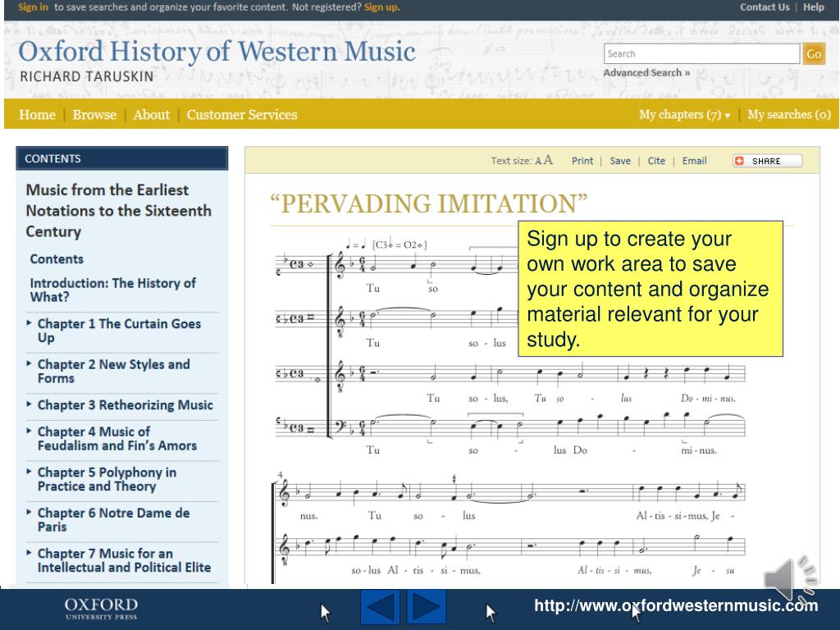
Task: Open the About menu item
Action: click(x=152, y=115)
